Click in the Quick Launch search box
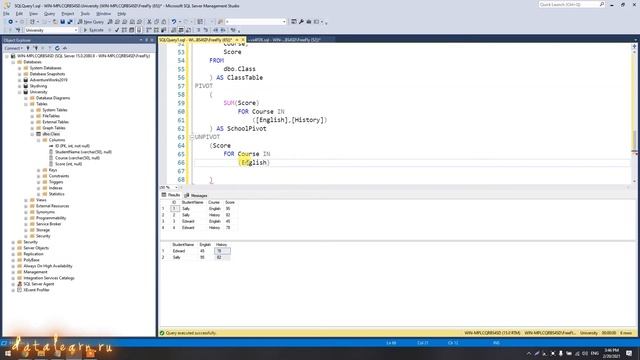The height and width of the screenshot is (360, 640). coord(570,4)
